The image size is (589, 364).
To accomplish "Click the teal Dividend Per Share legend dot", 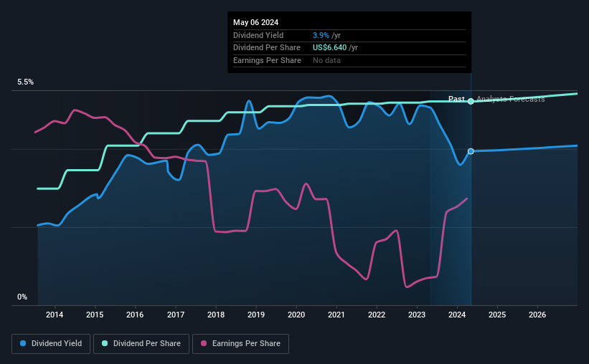I will (x=105, y=343).
